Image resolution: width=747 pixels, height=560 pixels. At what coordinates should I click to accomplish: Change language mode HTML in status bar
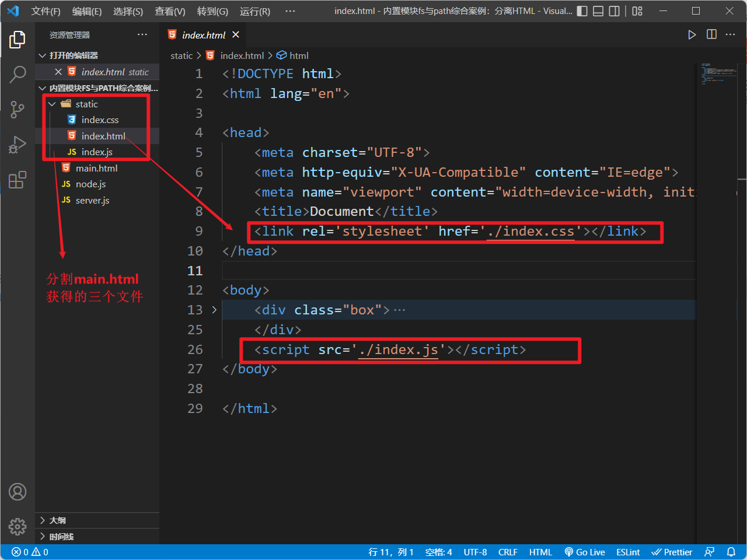click(x=540, y=552)
